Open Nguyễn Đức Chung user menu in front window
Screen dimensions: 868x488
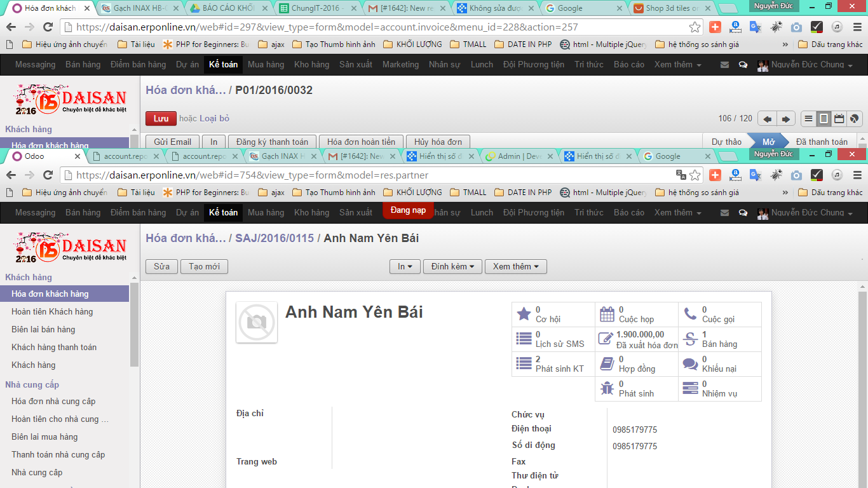805,213
